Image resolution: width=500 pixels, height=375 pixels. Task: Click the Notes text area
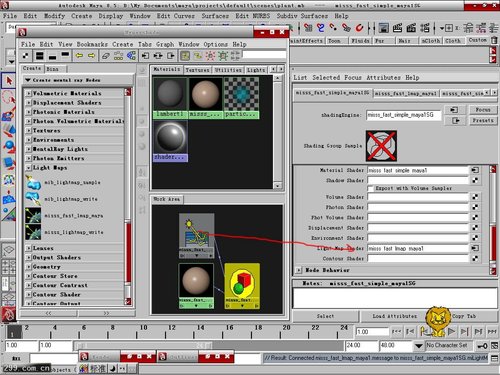[395, 298]
